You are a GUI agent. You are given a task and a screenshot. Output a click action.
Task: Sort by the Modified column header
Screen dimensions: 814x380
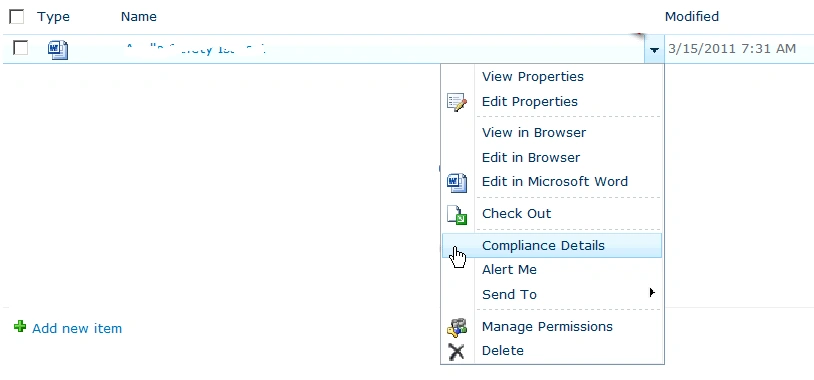[691, 17]
